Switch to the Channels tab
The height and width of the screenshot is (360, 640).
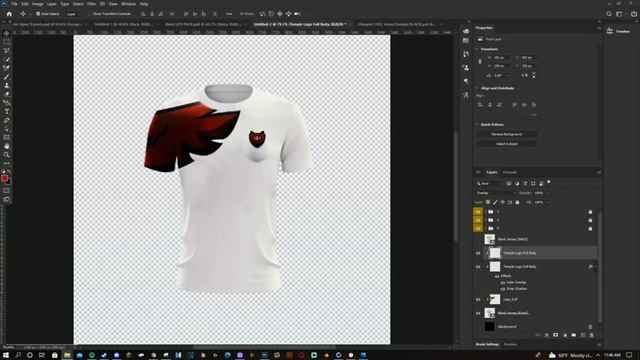(x=510, y=172)
